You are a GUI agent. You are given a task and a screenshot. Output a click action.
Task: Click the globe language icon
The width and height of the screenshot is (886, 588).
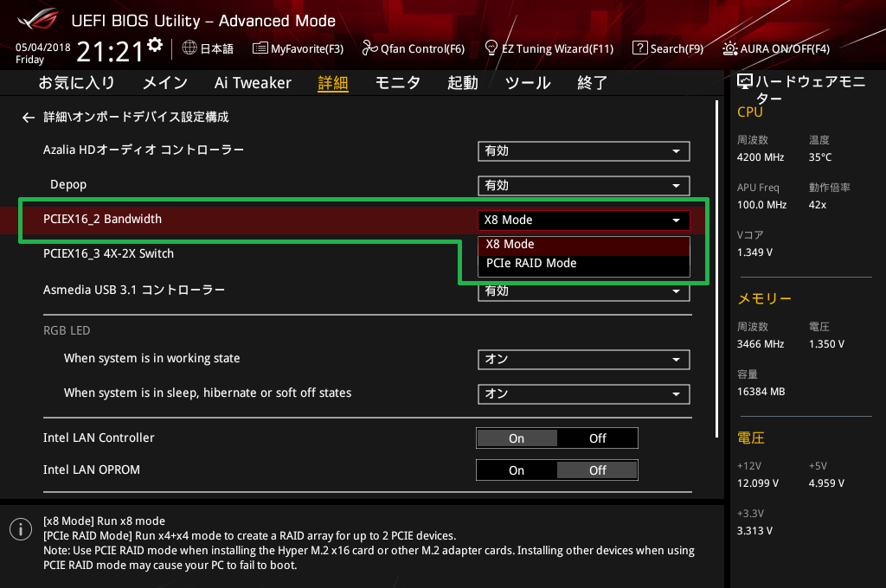click(189, 48)
